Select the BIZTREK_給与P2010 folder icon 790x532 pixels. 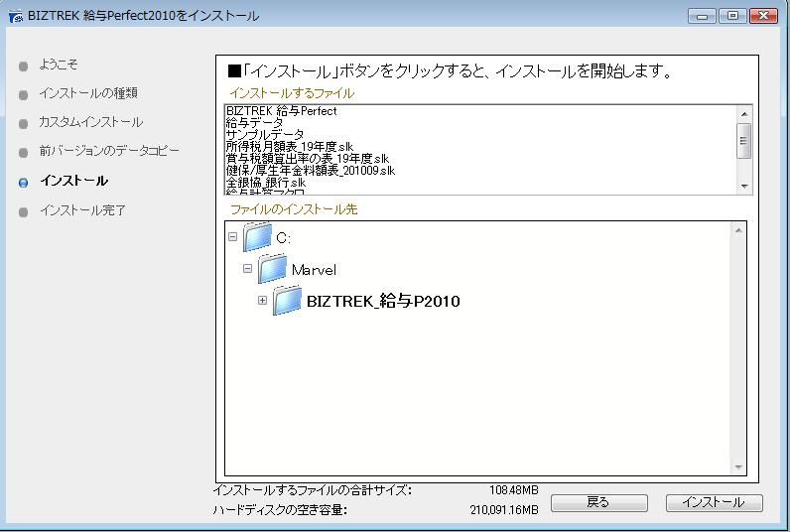click(287, 301)
